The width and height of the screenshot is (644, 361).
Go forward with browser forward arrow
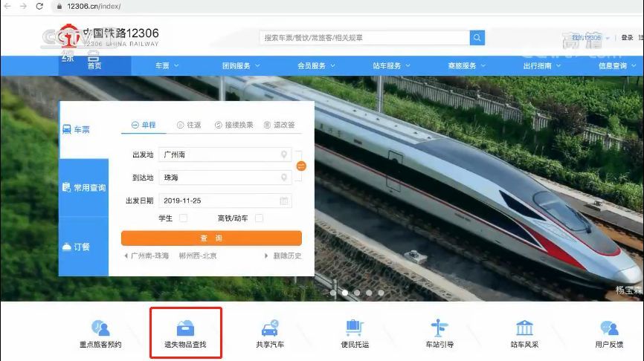click(x=23, y=6)
